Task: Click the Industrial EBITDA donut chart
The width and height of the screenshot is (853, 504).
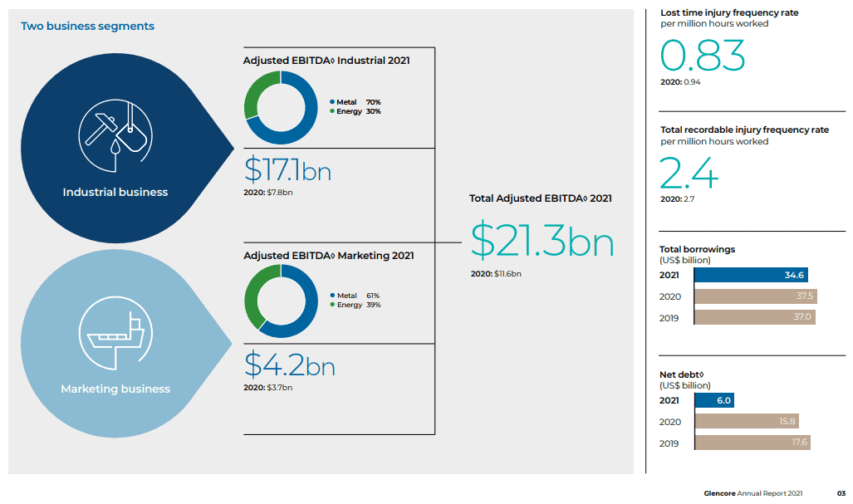Action: pos(280,108)
